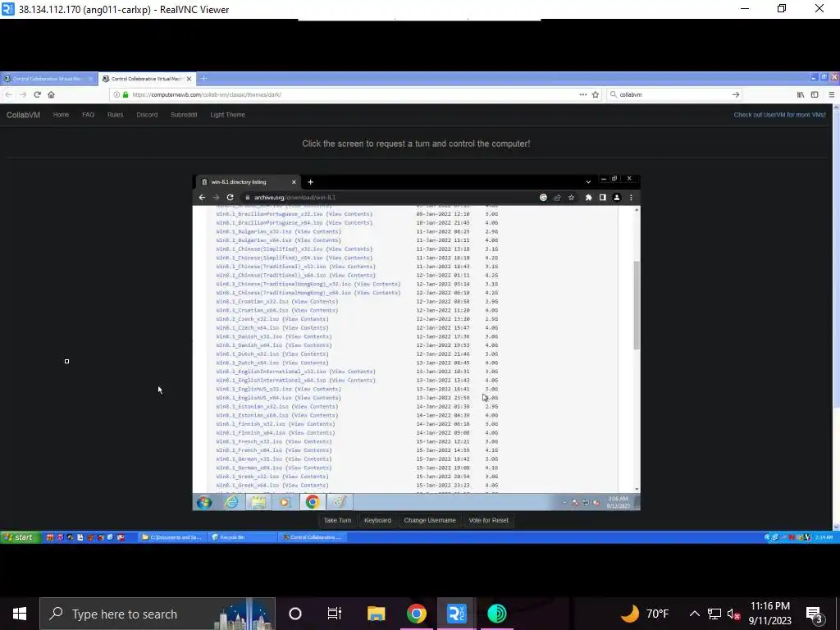Image resolution: width=840 pixels, height=630 pixels.
Task: Open the Rules page link
Action: click(115, 115)
